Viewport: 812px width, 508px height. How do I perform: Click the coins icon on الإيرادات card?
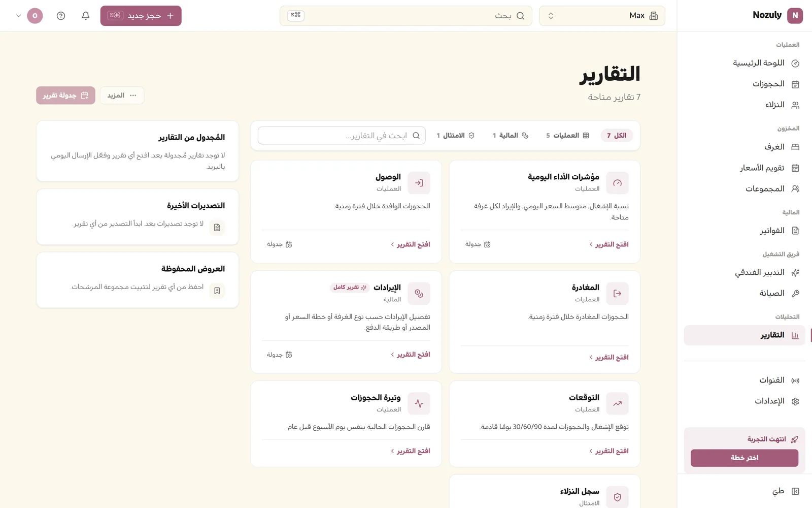(419, 293)
